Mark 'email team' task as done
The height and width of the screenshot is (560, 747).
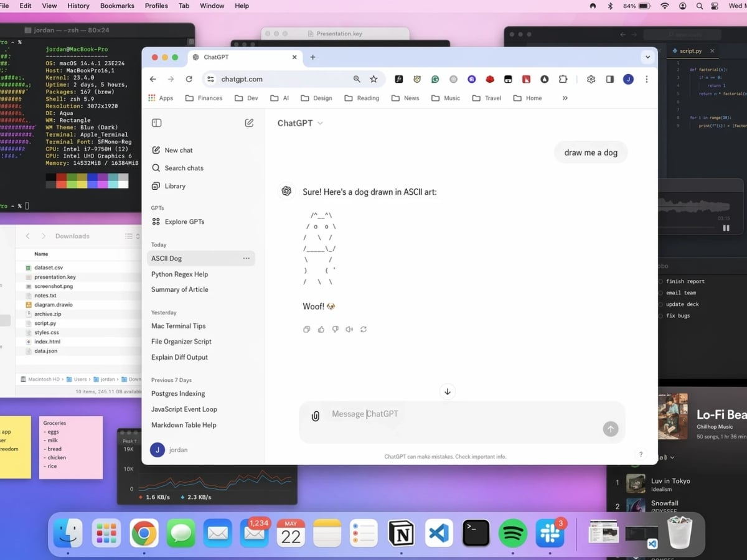[660, 292]
